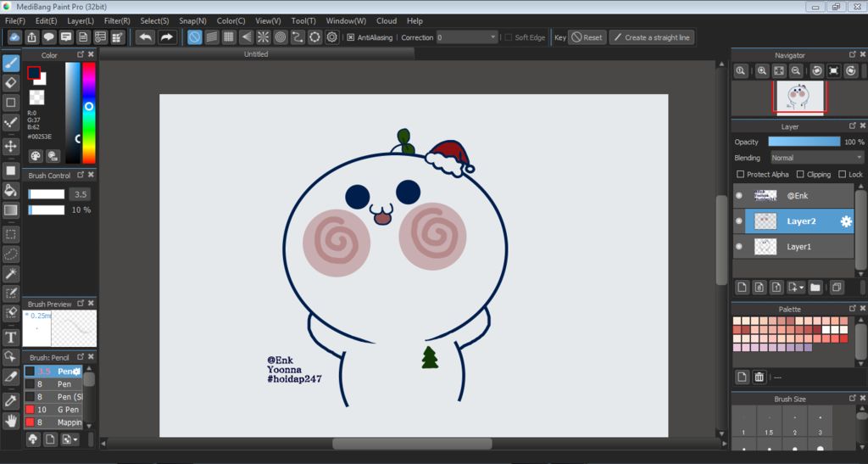Add a new layer folder
868x464 pixels.
click(815, 288)
